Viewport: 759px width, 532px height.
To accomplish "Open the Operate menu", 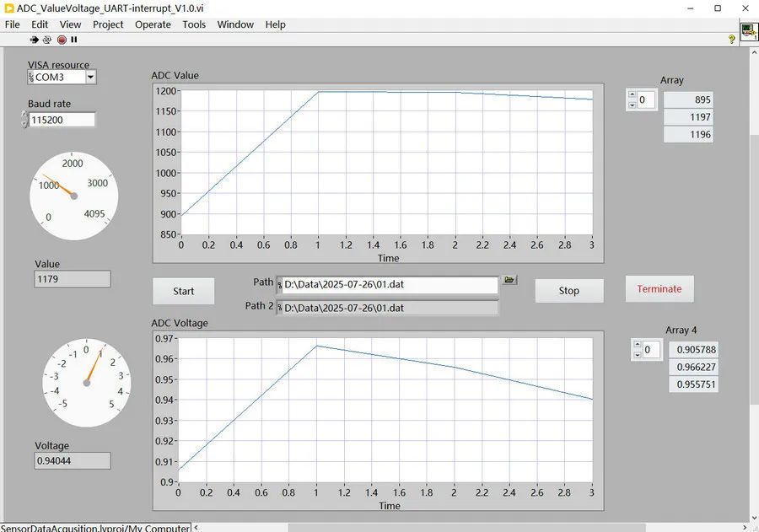I will 153,24.
